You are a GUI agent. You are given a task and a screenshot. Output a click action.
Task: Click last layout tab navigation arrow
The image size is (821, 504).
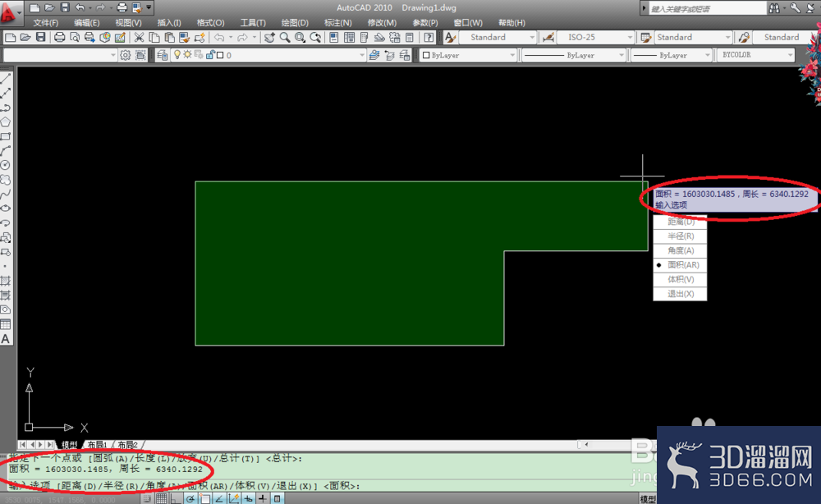(49, 444)
